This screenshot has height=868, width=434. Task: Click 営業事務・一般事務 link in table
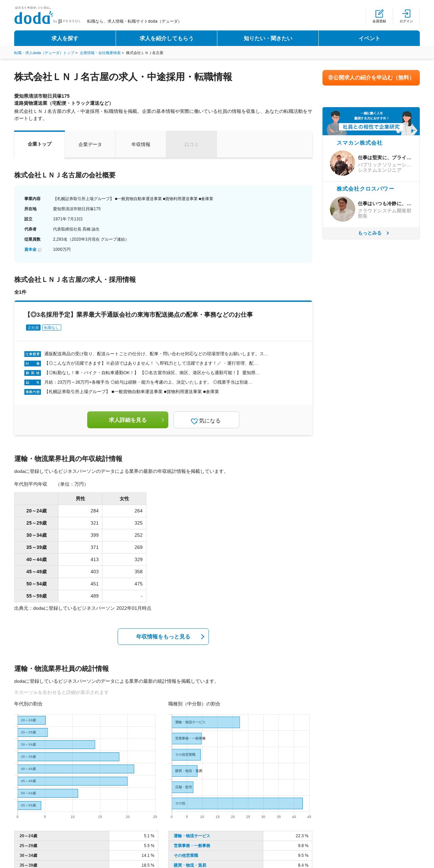[192, 846]
